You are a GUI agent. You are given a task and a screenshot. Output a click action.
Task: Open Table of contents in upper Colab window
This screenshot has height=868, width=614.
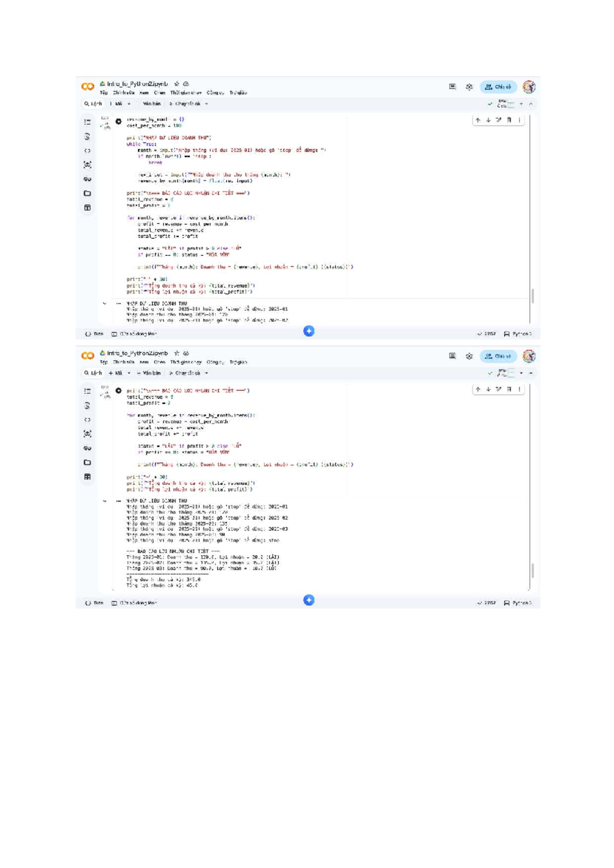point(87,122)
